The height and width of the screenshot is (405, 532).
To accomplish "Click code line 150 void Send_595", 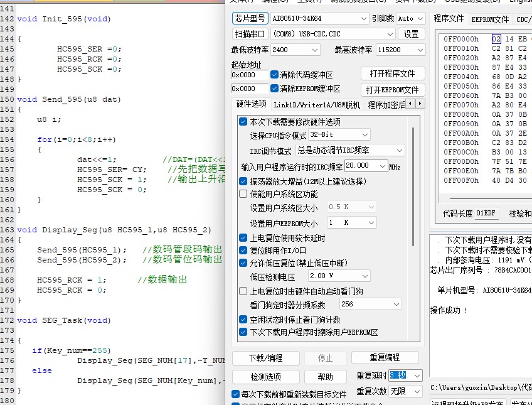I will (x=69, y=99).
